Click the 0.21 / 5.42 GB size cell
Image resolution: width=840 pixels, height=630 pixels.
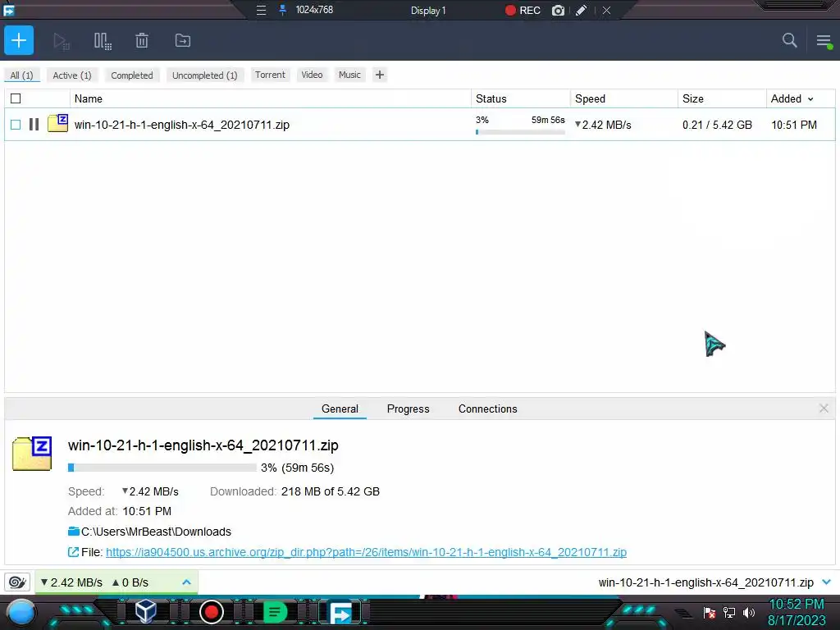click(717, 125)
